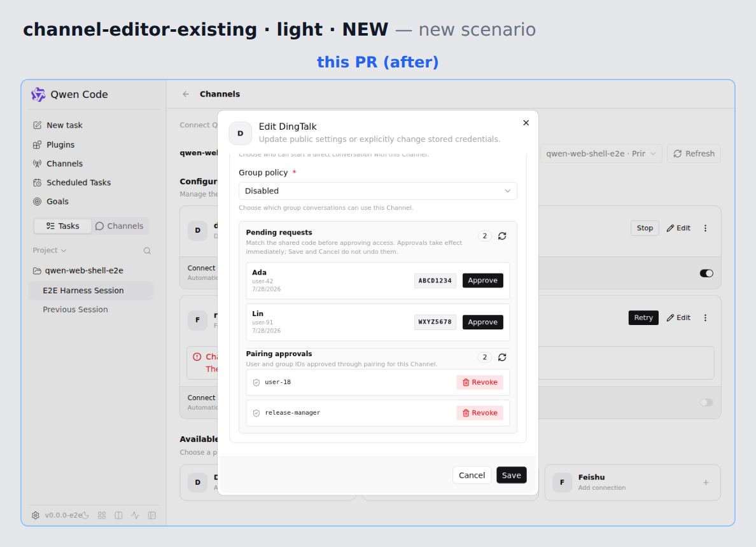This screenshot has width=756, height=547.
Task: Click the Channels antenna icon in sidebar
Action: click(37, 163)
